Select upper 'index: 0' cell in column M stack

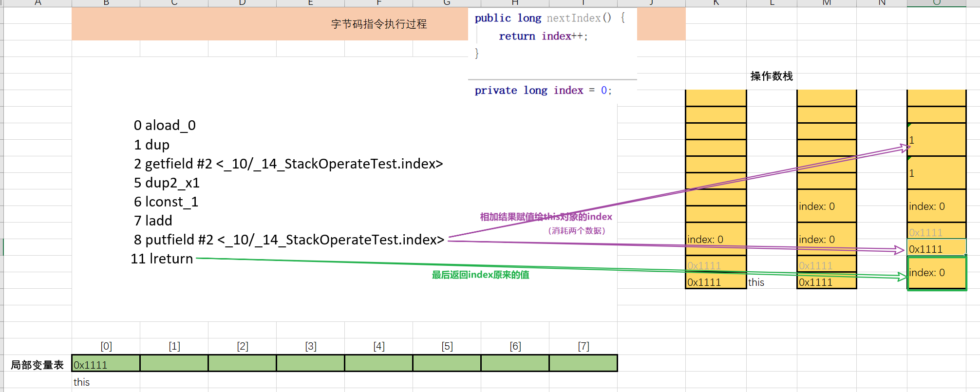pyautogui.click(x=827, y=206)
